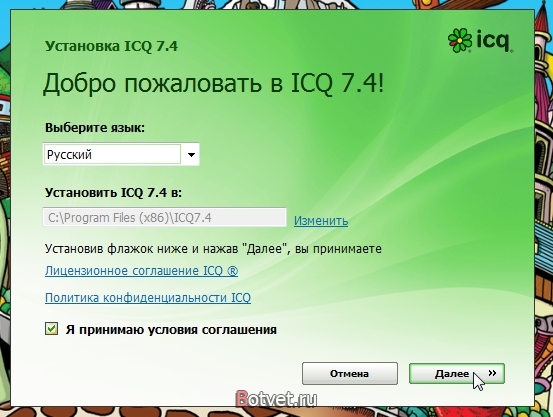
Task: Click the icq wordmark beside the flower
Action: tap(494, 41)
